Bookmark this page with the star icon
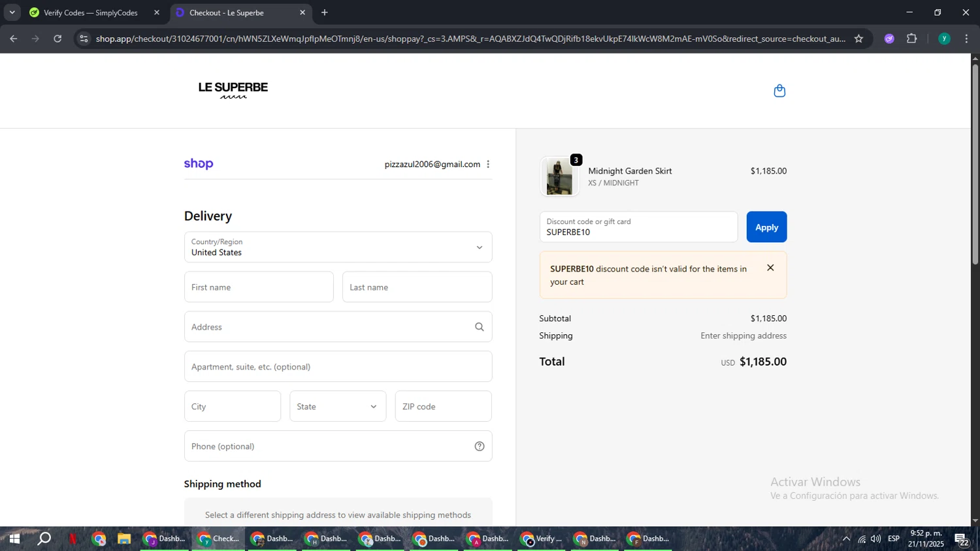This screenshot has height=551, width=980. tap(858, 39)
